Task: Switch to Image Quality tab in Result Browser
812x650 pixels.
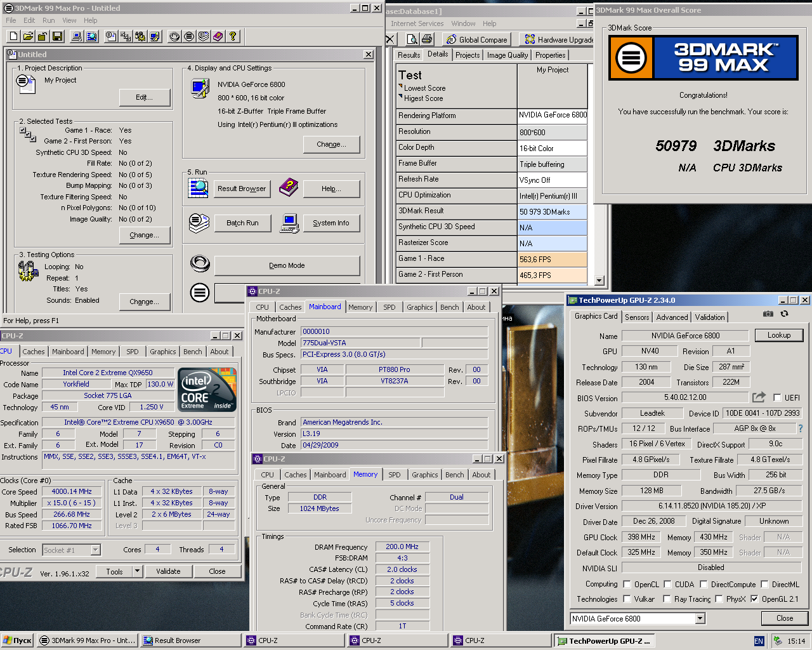Action: coord(507,55)
